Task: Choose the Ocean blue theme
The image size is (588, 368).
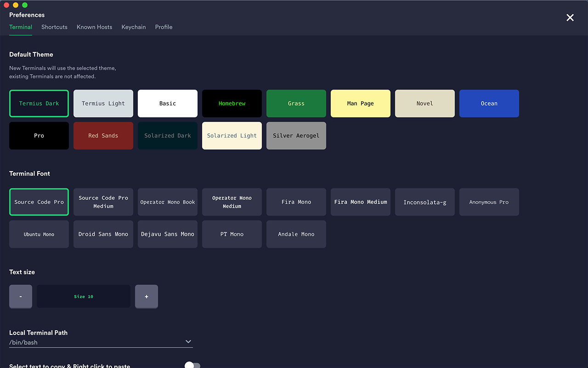Action: coord(489,103)
